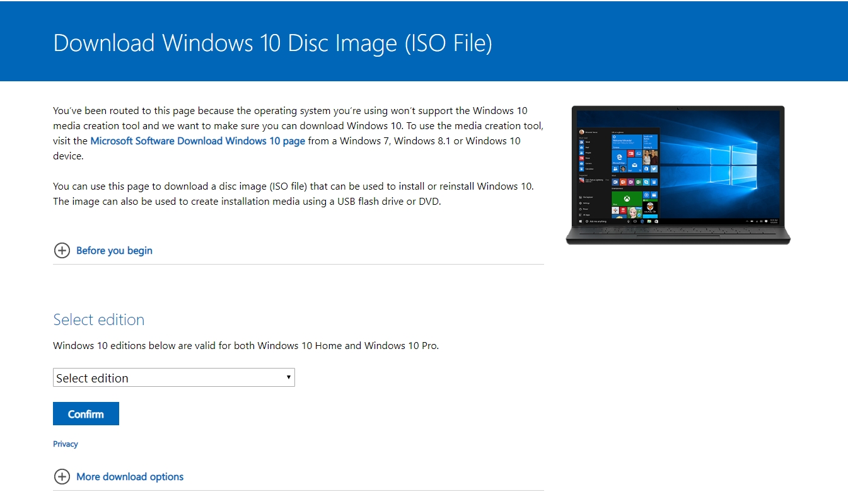Click the paragraph starting 'You can use this page'
Image resolution: width=848 pixels, height=504 pixels.
(293, 194)
